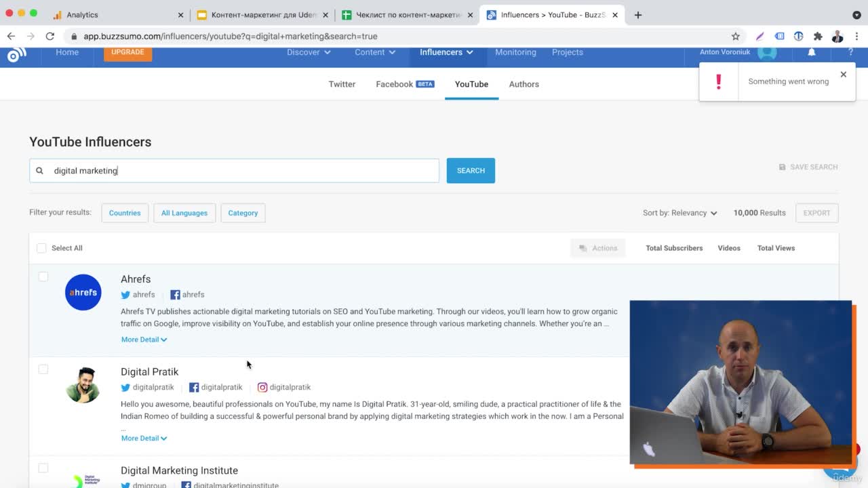Click the blue Search button

[471, 171]
